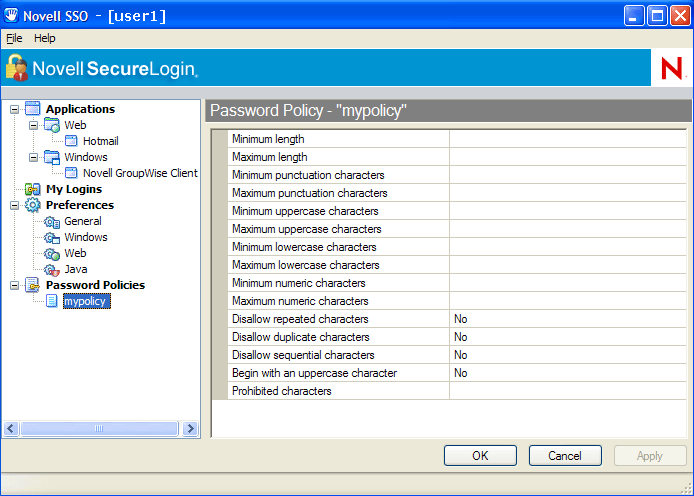Screen dimensions: 694x496
Task: Click the Maximum uppercase characters value cell
Action: coord(567,229)
